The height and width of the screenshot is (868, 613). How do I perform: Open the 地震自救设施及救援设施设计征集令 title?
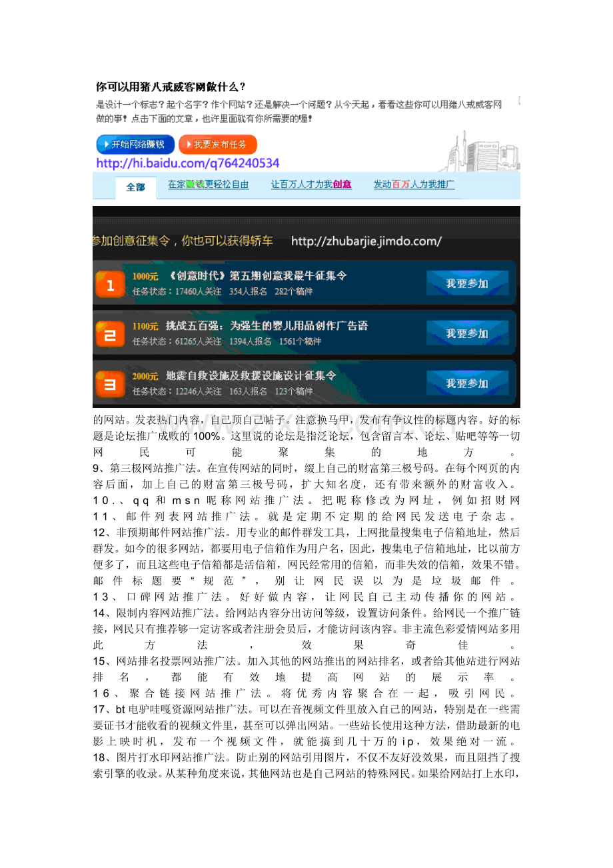point(251,376)
